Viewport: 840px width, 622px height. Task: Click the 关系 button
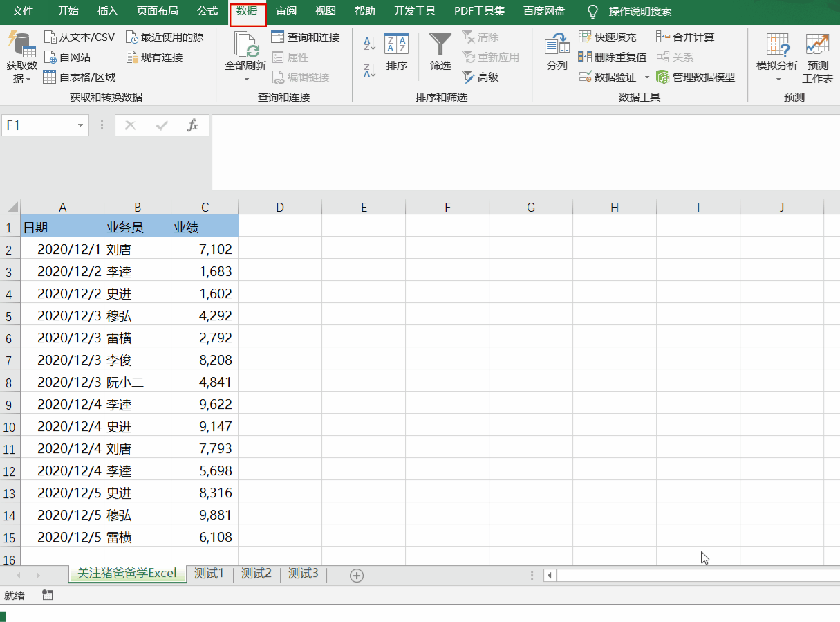[675, 57]
